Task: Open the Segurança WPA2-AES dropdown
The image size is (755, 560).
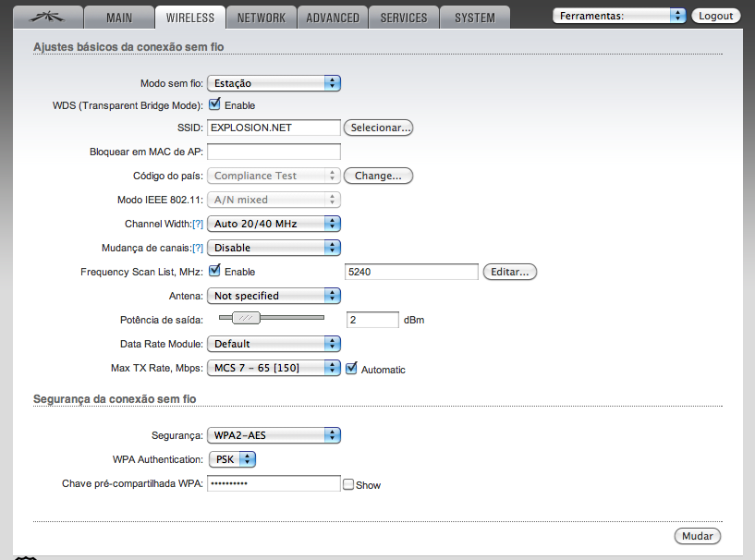Action: point(274,435)
